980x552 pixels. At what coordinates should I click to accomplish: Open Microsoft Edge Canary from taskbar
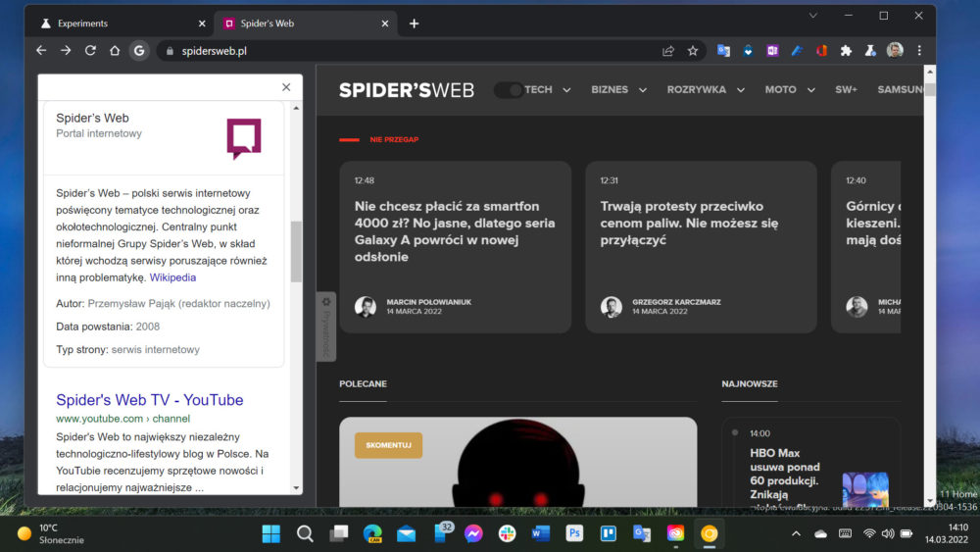click(372, 534)
